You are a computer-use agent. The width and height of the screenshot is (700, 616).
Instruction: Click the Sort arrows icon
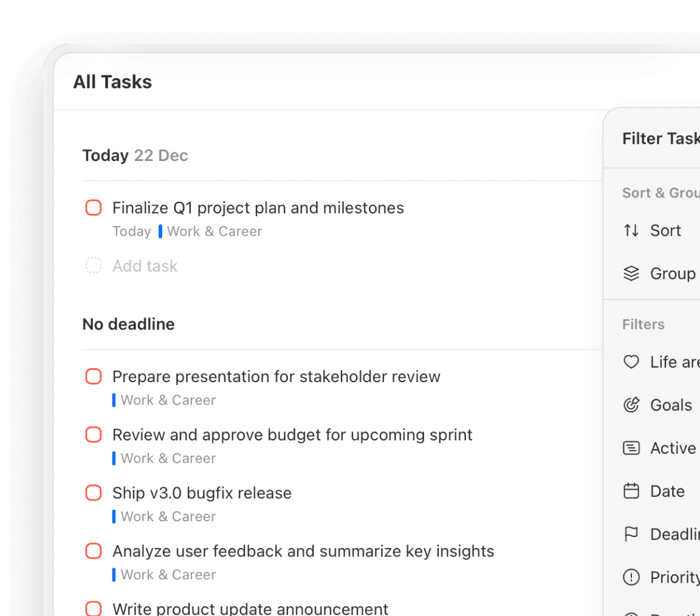point(631,231)
